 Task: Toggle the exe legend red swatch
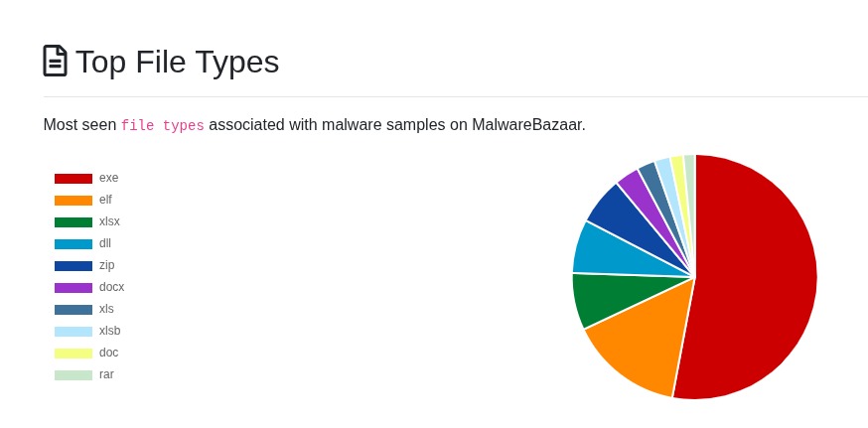point(73,179)
